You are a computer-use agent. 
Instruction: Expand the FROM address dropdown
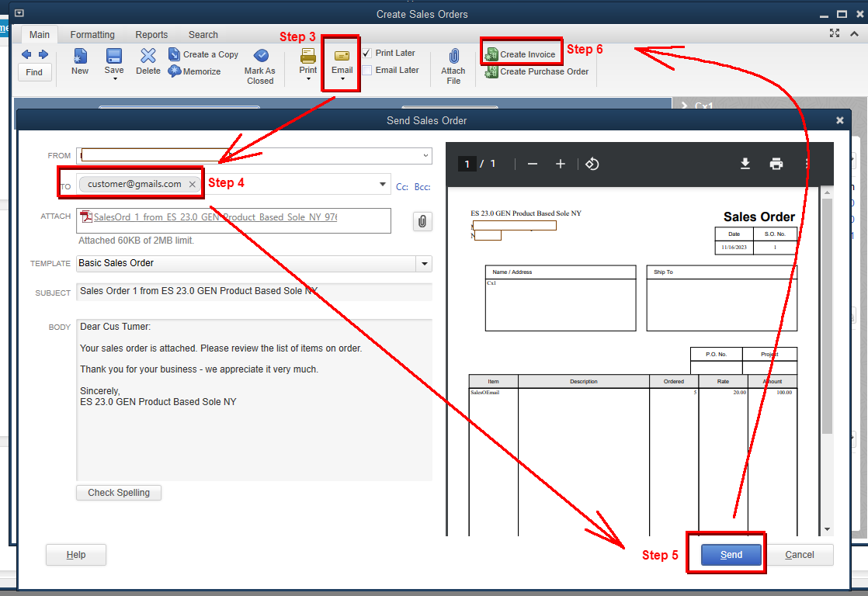424,155
